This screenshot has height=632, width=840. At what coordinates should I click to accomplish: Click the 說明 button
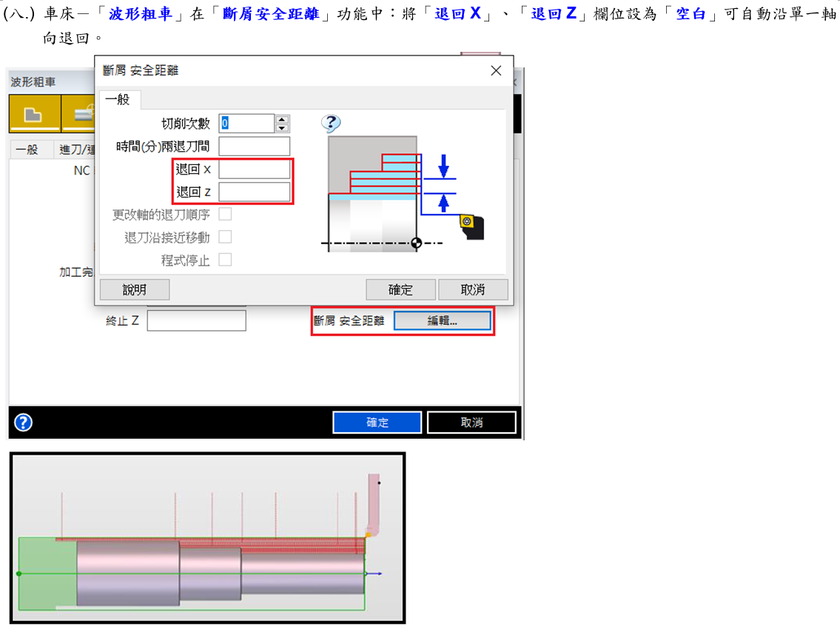(x=135, y=289)
